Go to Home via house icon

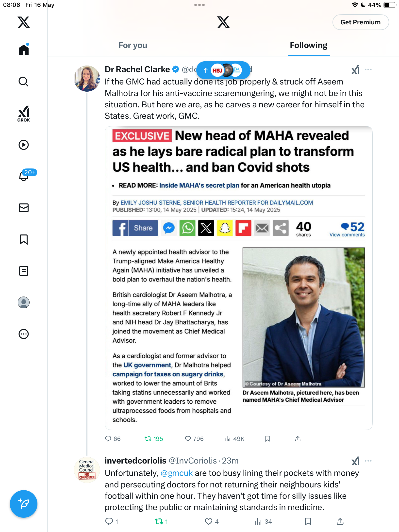click(x=24, y=49)
